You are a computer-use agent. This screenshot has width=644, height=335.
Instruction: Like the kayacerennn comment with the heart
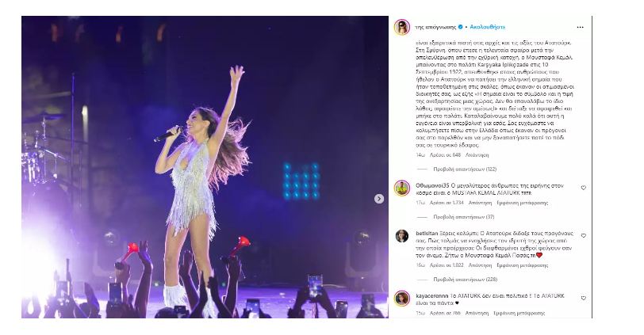coord(583,298)
